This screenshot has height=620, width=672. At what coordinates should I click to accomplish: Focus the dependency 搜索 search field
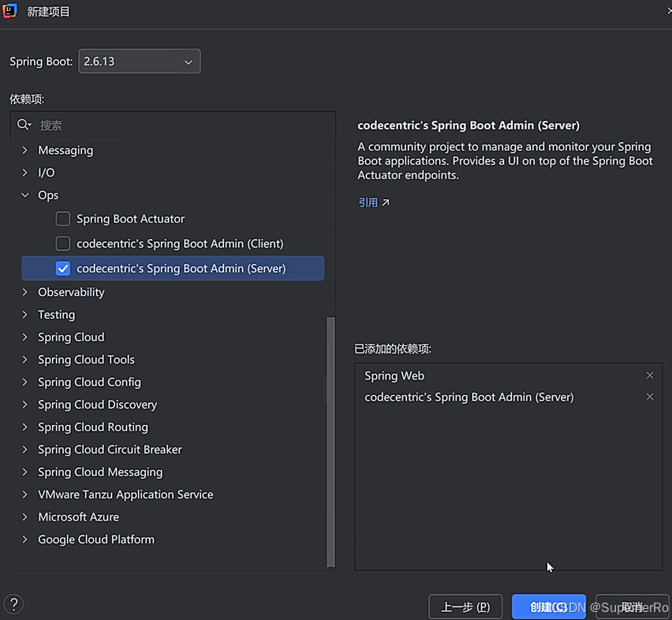174,125
